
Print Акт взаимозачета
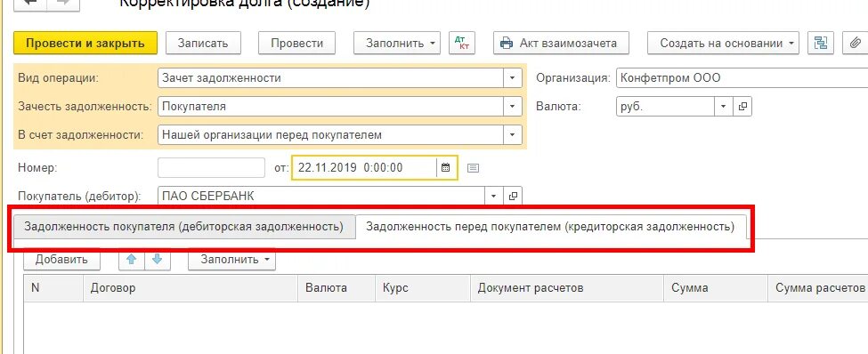click(x=561, y=44)
